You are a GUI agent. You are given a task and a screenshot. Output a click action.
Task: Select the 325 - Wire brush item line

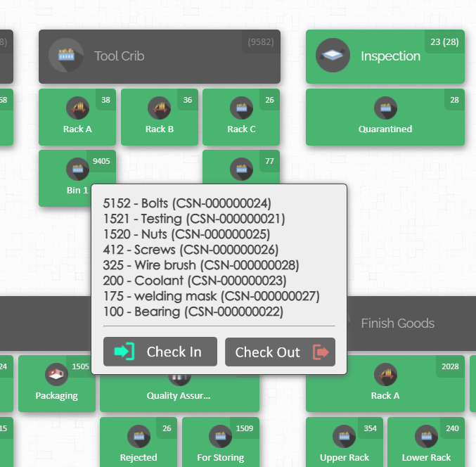click(x=201, y=265)
